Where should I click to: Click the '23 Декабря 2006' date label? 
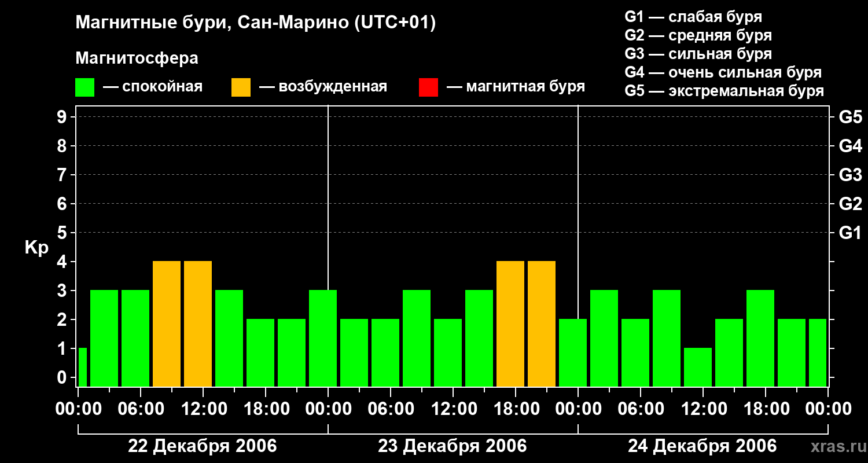tap(453, 446)
